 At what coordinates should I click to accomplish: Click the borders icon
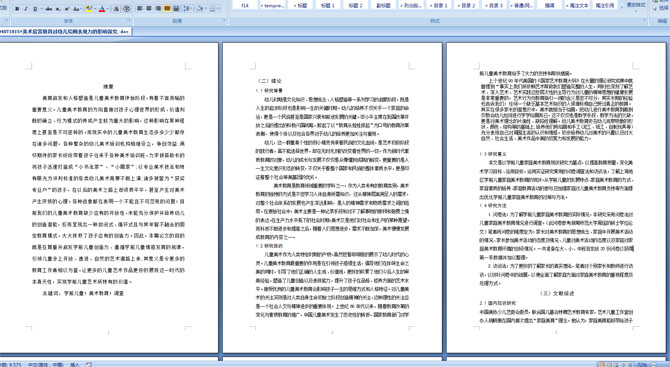pos(212,9)
